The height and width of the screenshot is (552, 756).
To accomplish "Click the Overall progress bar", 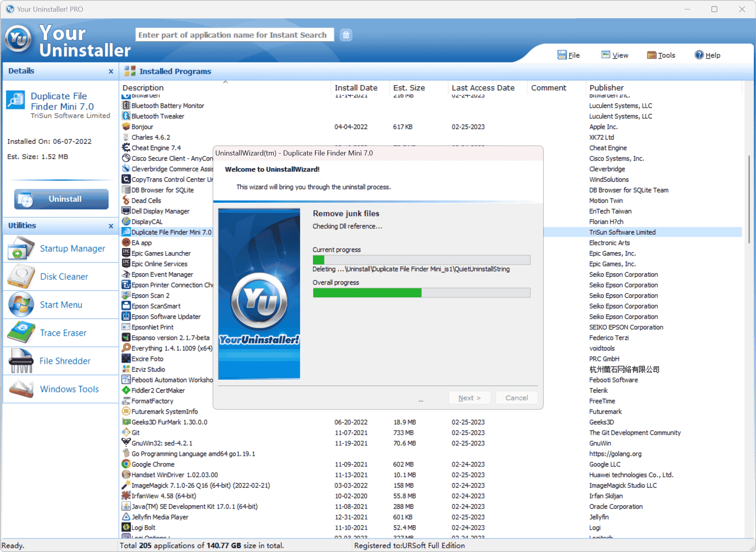I will (x=421, y=292).
